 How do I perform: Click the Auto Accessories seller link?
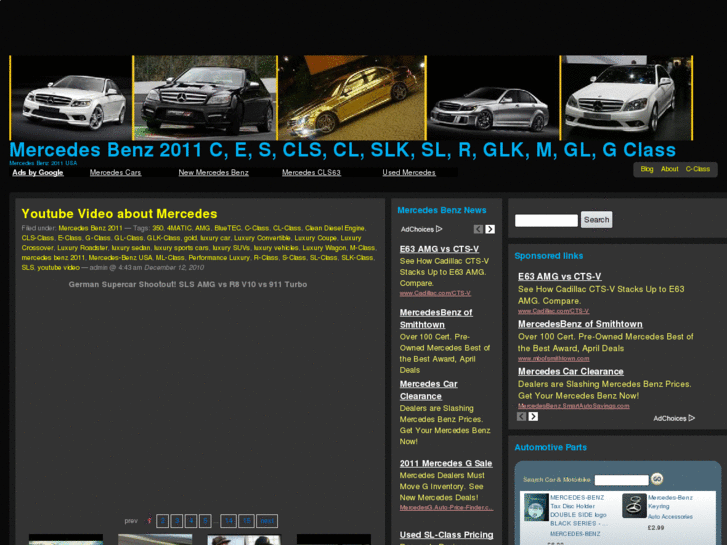[x=670, y=517]
